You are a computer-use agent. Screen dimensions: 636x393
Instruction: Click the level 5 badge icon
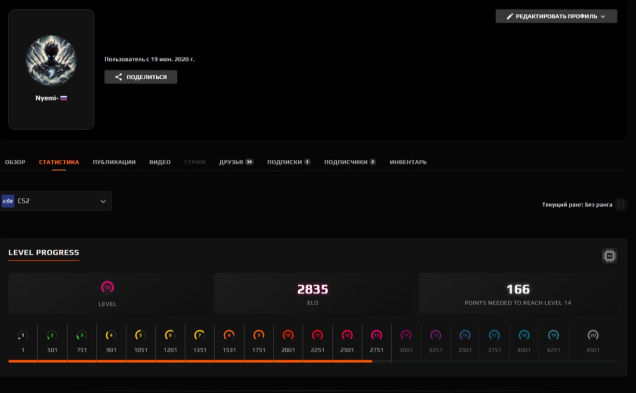pyautogui.click(x=140, y=335)
